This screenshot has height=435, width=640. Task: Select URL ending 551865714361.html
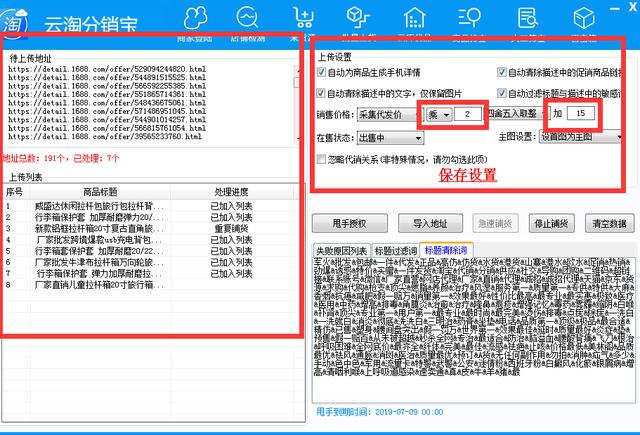(107, 94)
